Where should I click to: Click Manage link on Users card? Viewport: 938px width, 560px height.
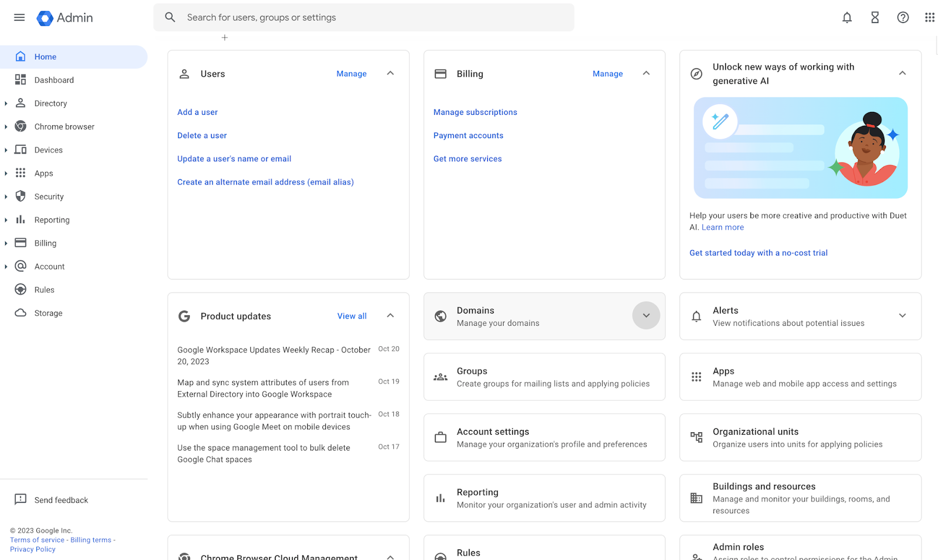pos(352,74)
